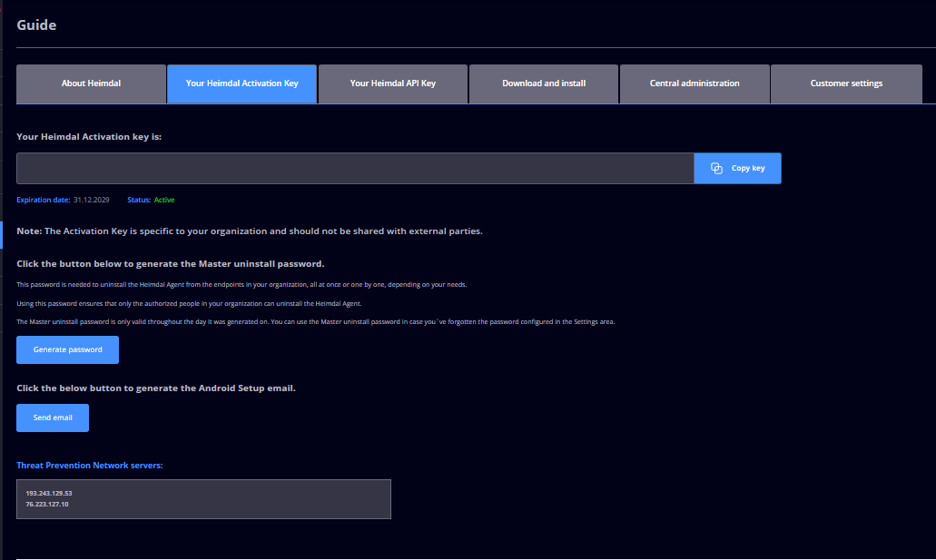The image size is (936, 560).
Task: Click the sentence 'This password is needed to uninstall'
Action: (241, 285)
